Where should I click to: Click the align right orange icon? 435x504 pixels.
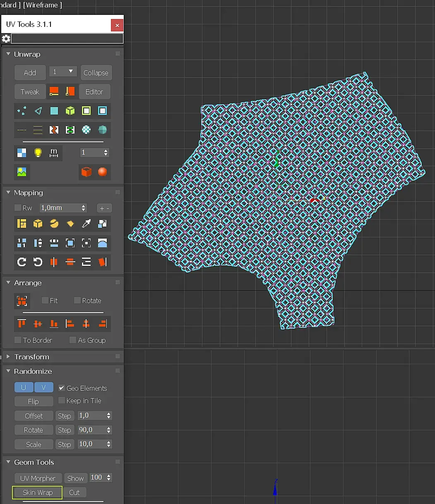point(103,324)
